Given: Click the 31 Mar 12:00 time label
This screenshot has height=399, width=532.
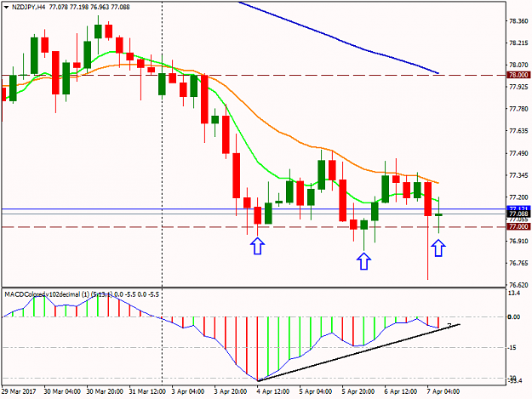Looking at the screenshot, I should (147, 391).
